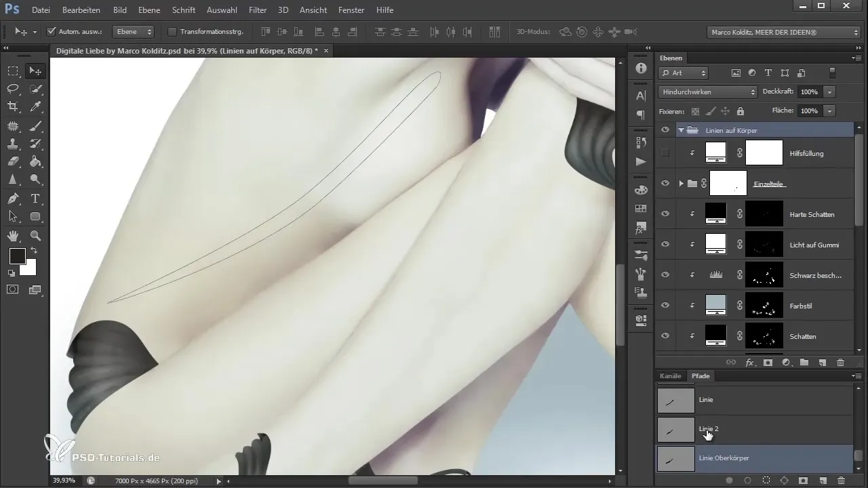Hide the Licht auf Gummi layer
868x488 pixels.
point(665,244)
